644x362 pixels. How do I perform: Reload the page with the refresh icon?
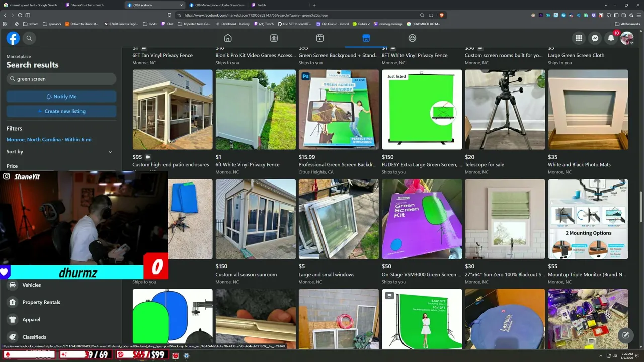pos(20,15)
